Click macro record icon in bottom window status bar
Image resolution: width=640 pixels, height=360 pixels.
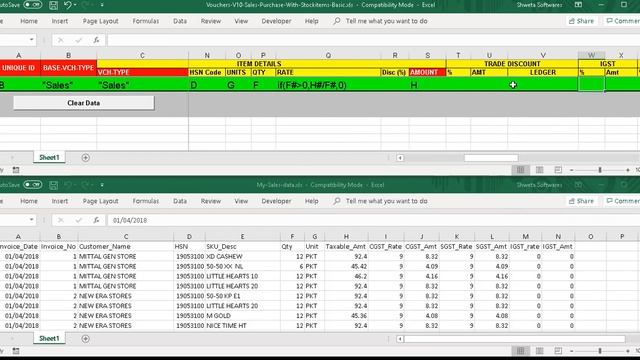click(x=16, y=351)
